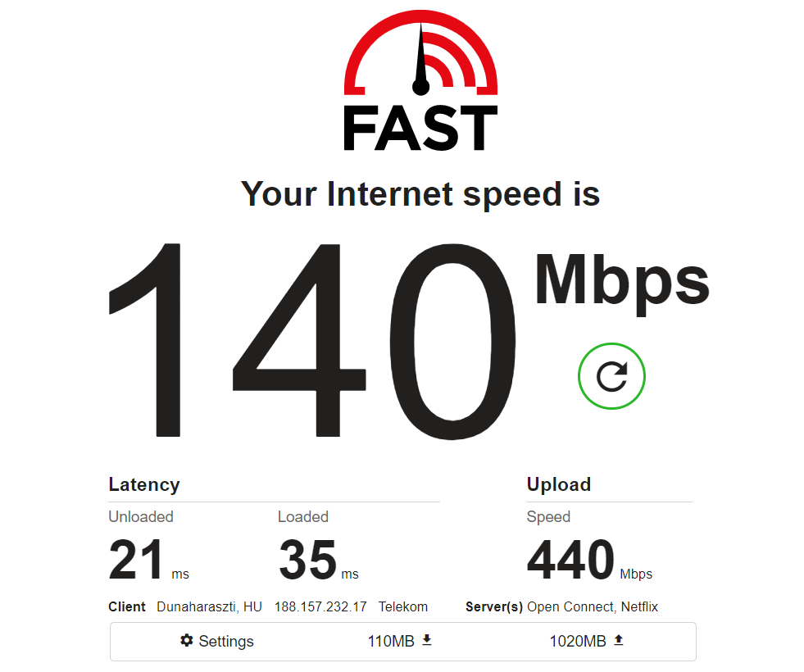Click the client IP address 188.157.232.17
Screen dimensions: 804x672
pos(320,607)
